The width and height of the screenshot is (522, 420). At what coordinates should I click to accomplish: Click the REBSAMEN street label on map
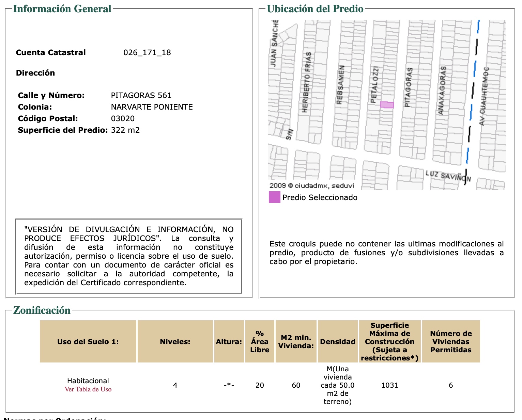(x=340, y=85)
